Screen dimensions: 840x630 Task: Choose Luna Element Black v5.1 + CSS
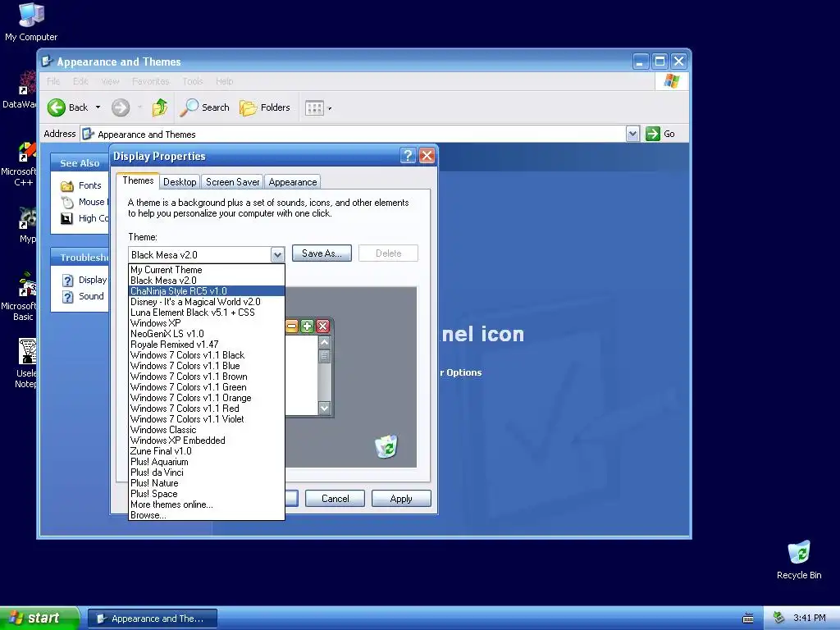[207, 313]
